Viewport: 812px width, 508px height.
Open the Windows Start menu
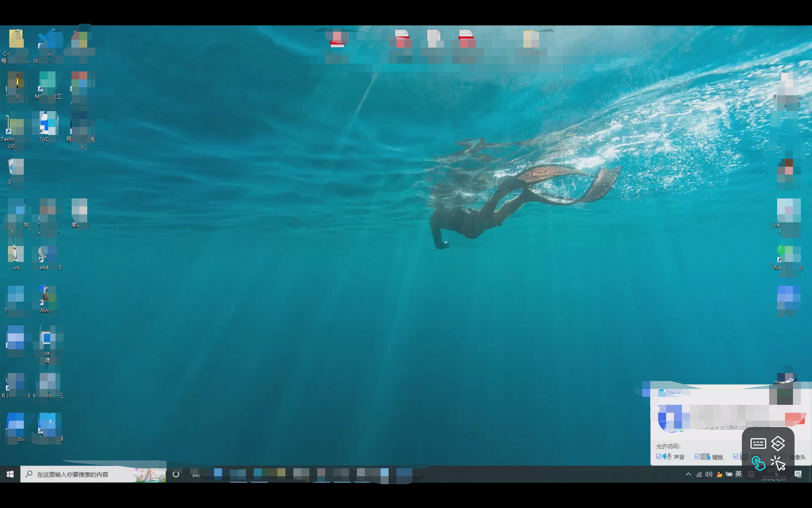[x=10, y=474]
